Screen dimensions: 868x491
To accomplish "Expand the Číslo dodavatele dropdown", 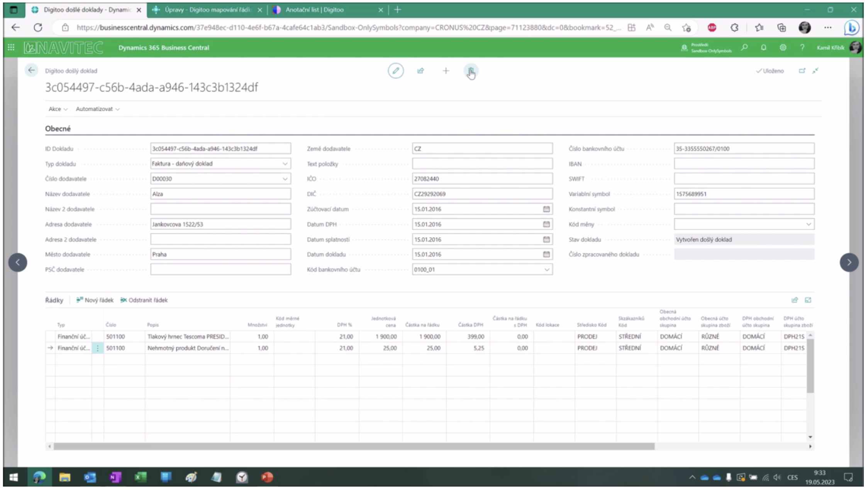I will [x=285, y=179].
